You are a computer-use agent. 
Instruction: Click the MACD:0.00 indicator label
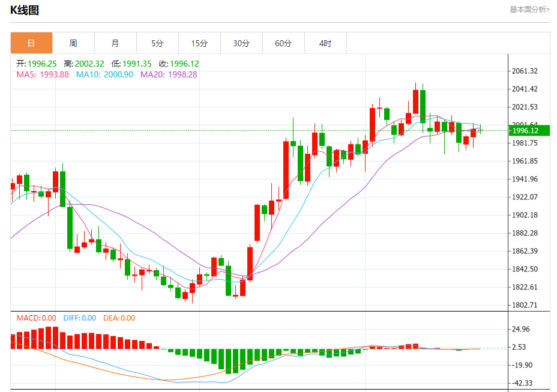36,318
